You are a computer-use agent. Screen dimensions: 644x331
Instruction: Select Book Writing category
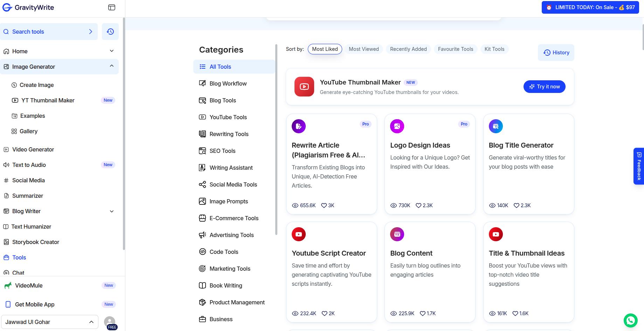(x=234, y=285)
